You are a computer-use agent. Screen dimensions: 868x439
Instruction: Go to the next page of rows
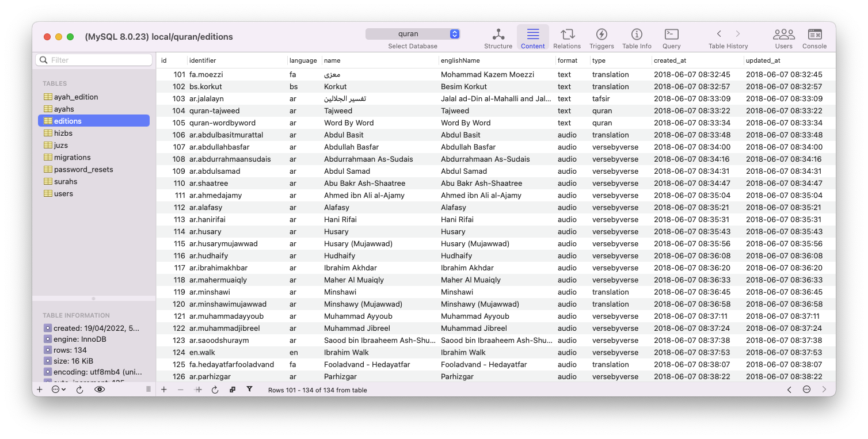(x=825, y=390)
